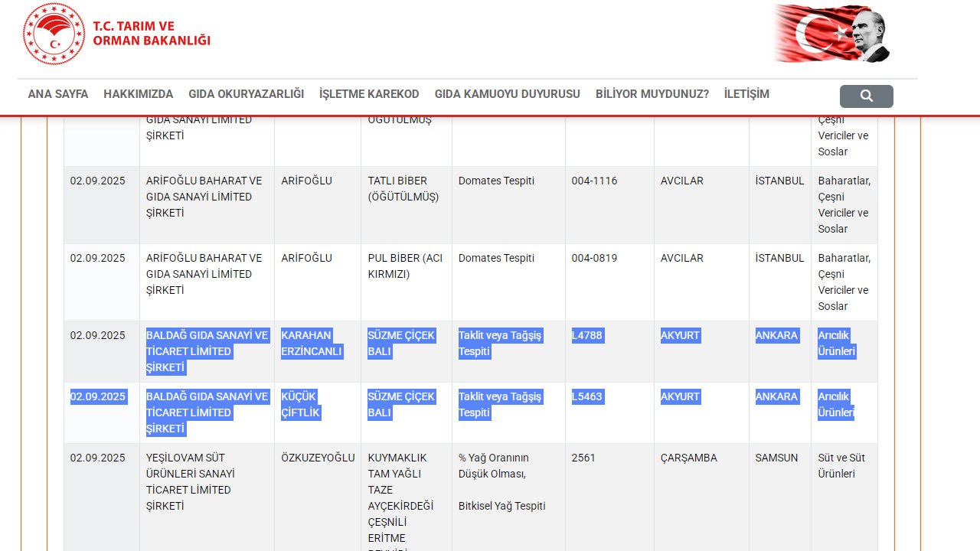Select GIDA KAMUOYU DUYURUSU menu

point(508,94)
